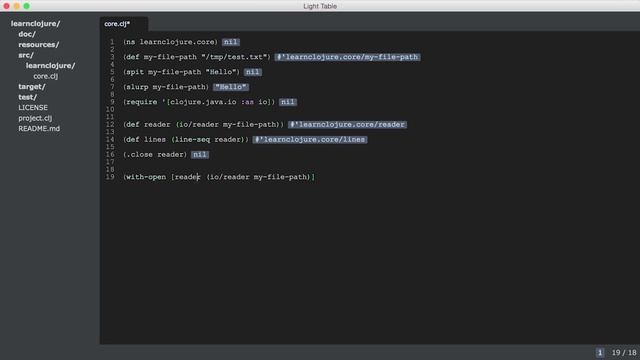Click the (def reader ...) code on line 12
Viewport: 640px width, 360px height.
[203, 124]
